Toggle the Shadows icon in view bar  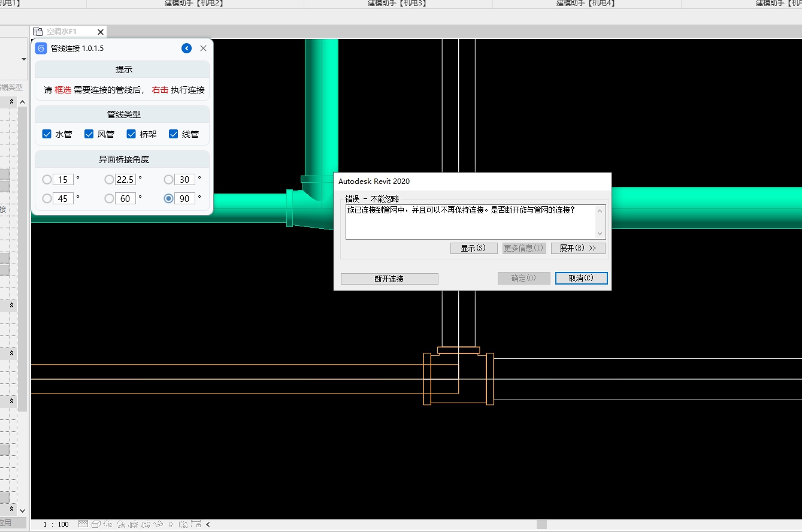coord(121,524)
